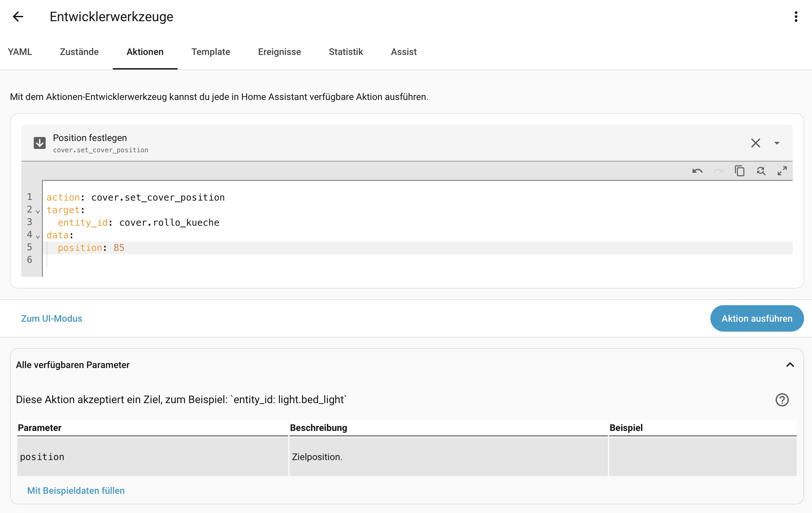The width and height of the screenshot is (812, 513).
Task: Undo the last edit in the YAML editor
Action: pos(698,171)
